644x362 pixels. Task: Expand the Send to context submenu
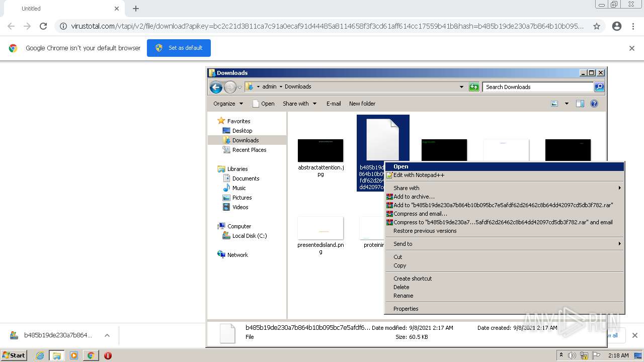tap(504, 244)
